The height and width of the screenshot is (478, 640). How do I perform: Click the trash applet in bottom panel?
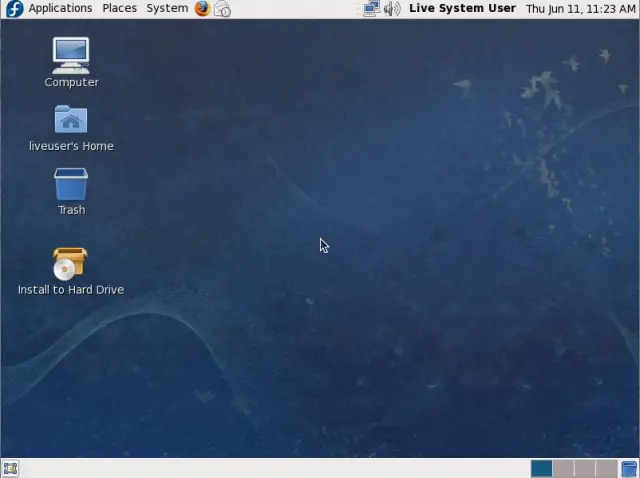tap(629, 468)
